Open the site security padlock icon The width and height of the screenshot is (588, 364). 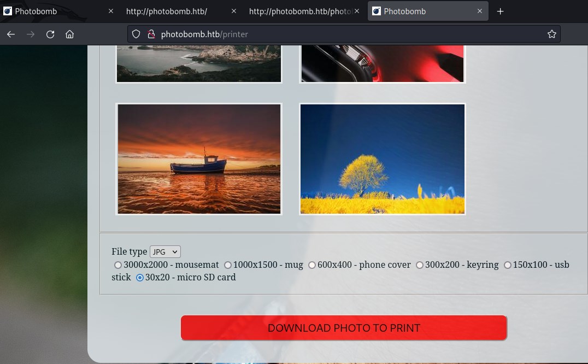pos(151,34)
